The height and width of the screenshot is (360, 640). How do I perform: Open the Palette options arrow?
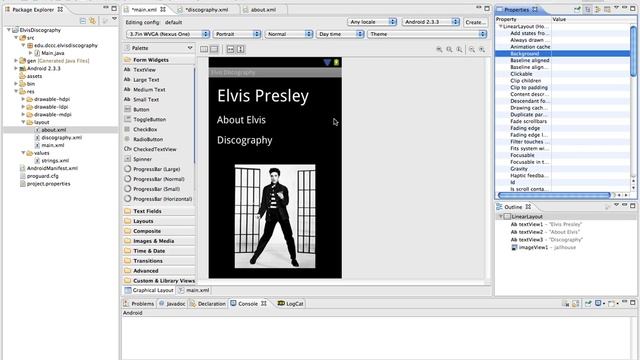coord(190,48)
